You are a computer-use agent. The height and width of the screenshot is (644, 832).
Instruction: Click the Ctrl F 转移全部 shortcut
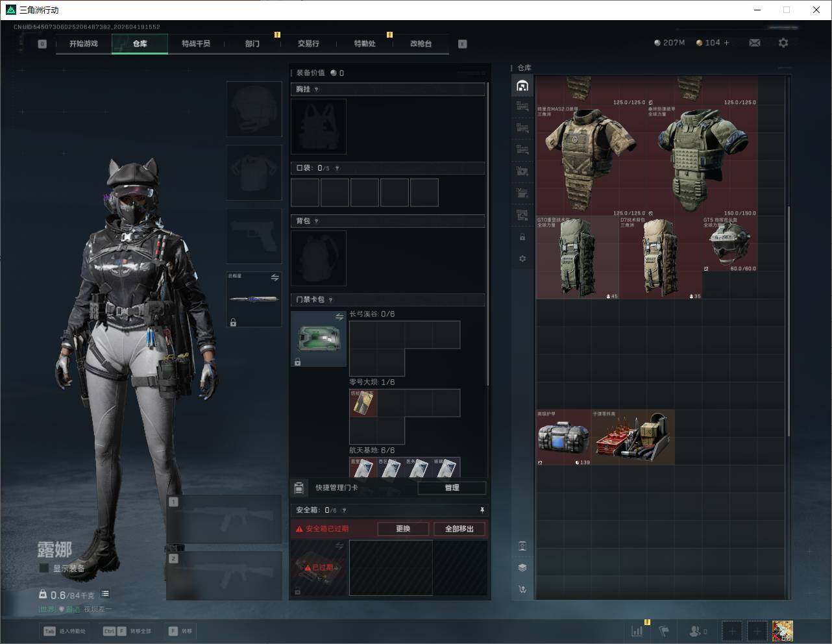pyautogui.click(x=127, y=631)
